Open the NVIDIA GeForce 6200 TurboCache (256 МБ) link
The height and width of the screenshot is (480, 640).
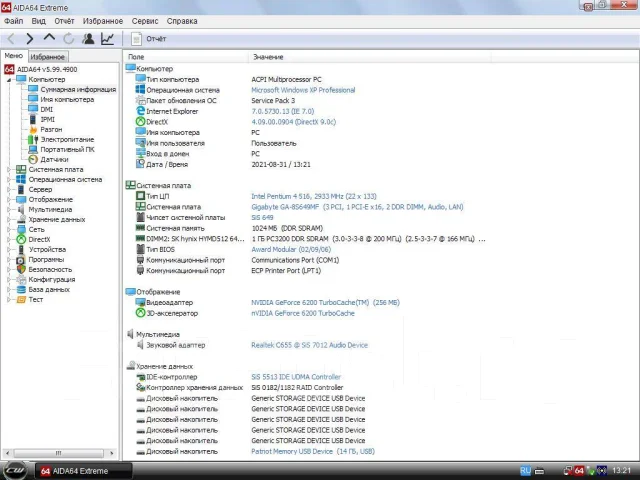click(325, 302)
